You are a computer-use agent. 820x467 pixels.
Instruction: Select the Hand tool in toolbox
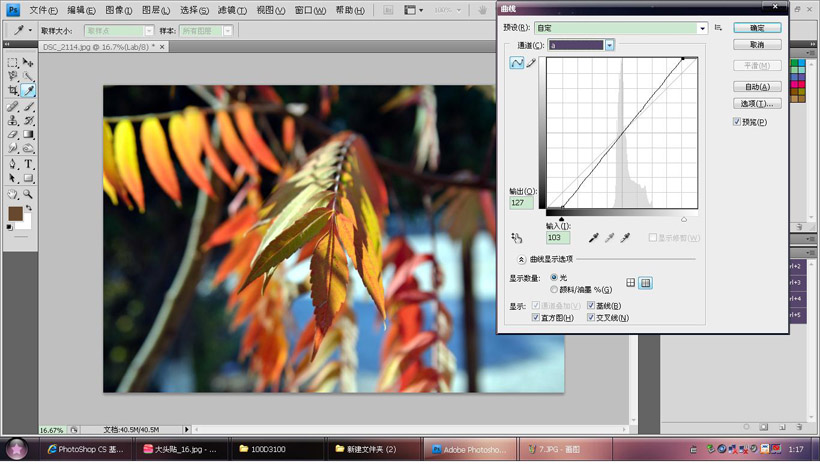[x=13, y=195]
